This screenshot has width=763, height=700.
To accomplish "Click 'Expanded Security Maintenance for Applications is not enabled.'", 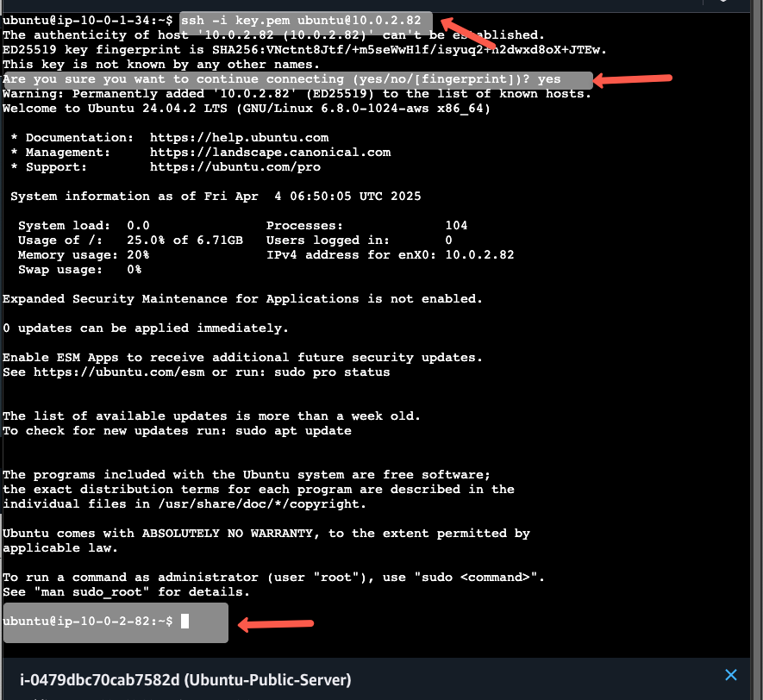I will (x=242, y=298).
